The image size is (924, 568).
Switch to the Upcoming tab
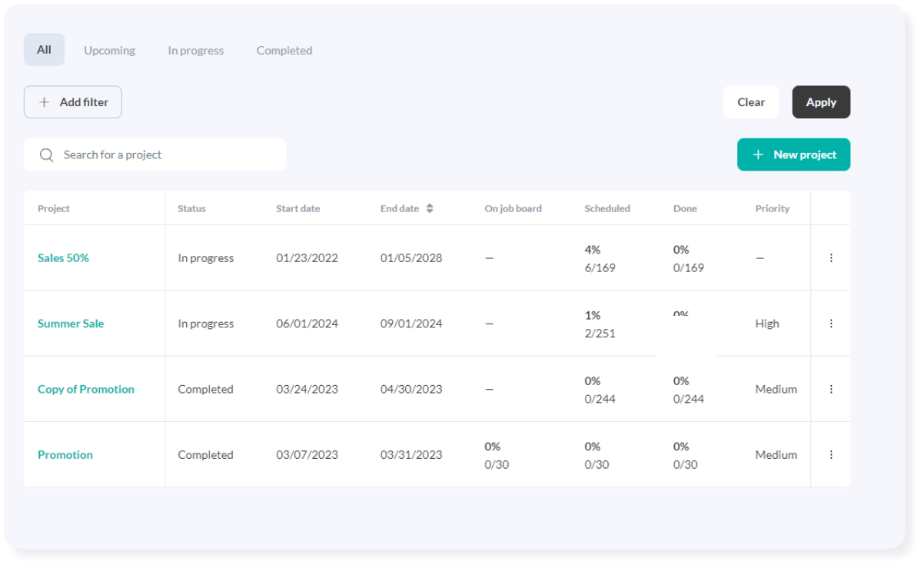[x=109, y=50]
